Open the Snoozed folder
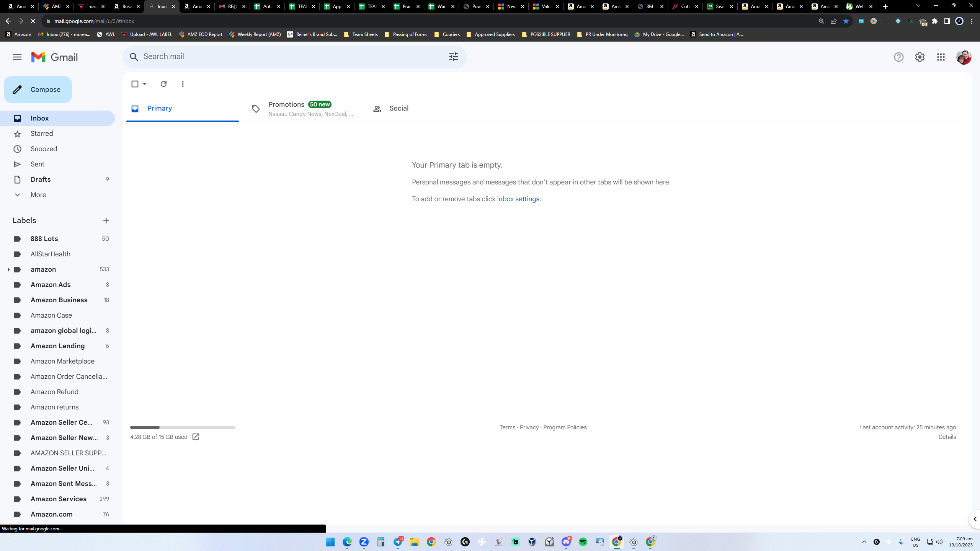The height and width of the screenshot is (551, 980). (57, 149)
